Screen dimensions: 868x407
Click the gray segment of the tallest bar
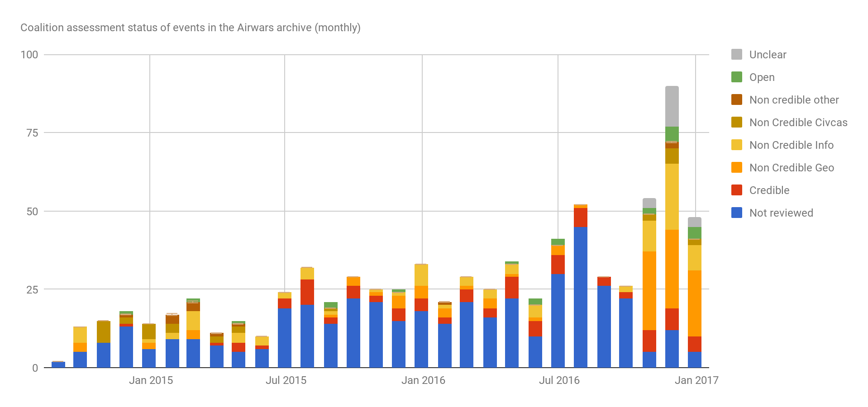coord(672,106)
